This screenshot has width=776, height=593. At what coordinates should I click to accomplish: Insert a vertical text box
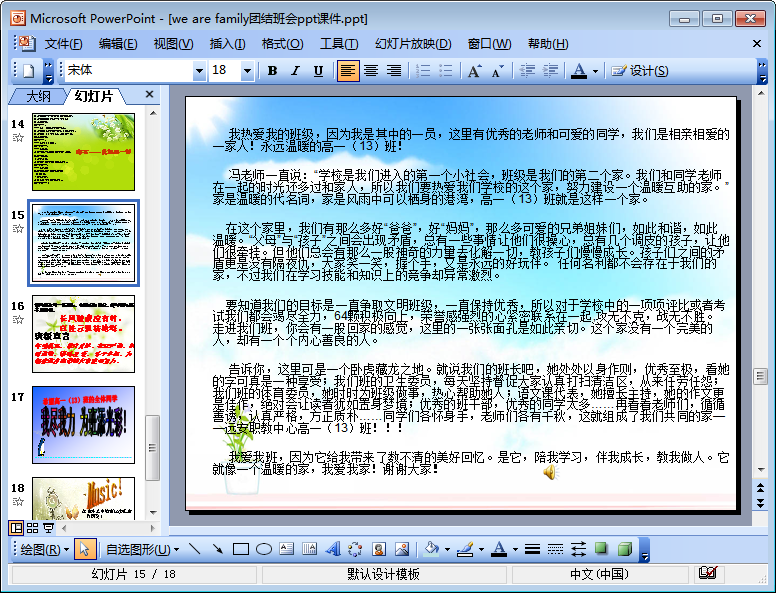tap(310, 549)
